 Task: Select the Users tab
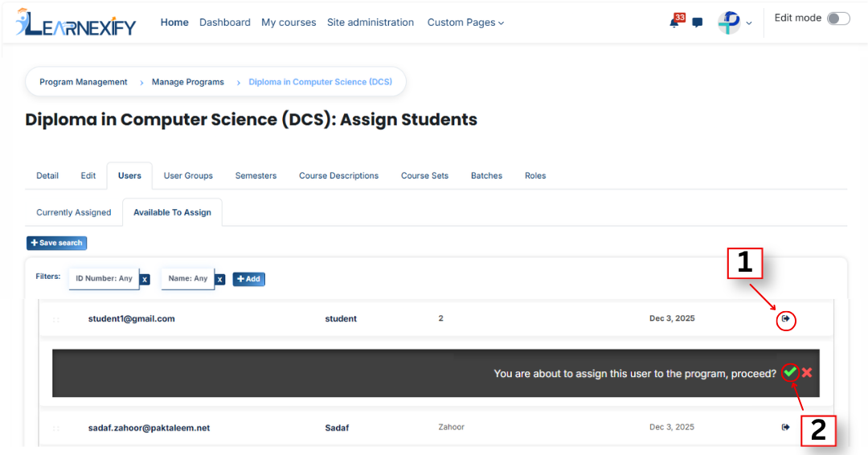(x=129, y=175)
